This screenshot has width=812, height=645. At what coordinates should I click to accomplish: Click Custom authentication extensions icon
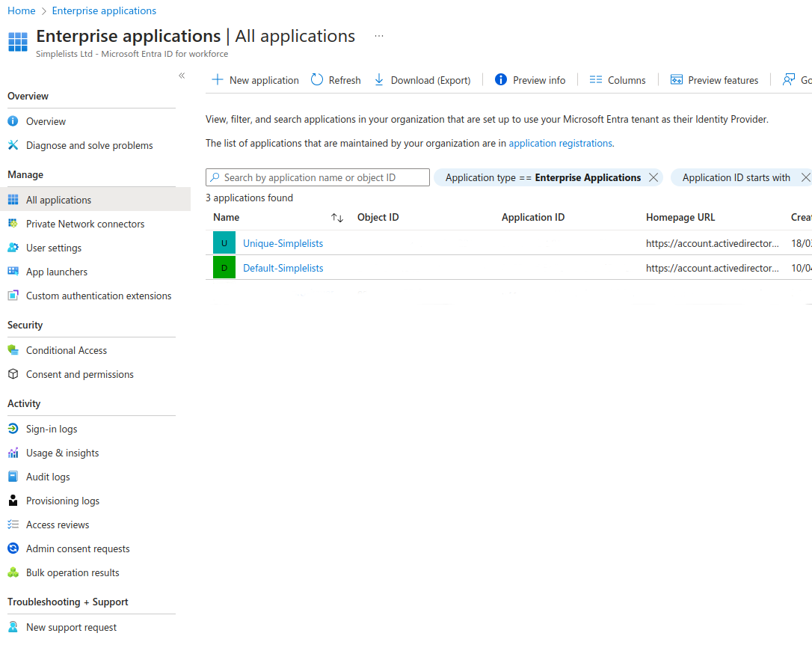[x=13, y=296]
